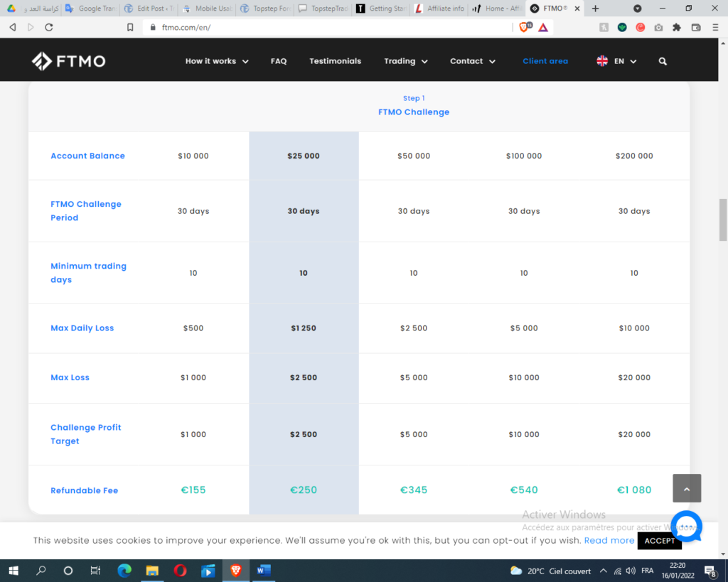Open Windows taskbar search
Image resolution: width=728 pixels, height=582 pixels.
(41, 571)
